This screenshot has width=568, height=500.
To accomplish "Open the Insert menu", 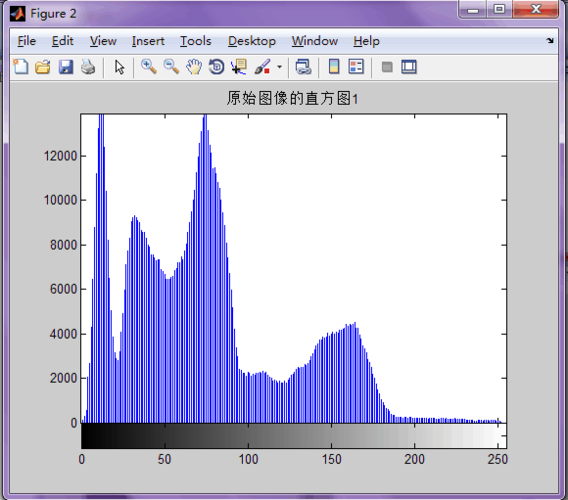I will pyautogui.click(x=148, y=41).
